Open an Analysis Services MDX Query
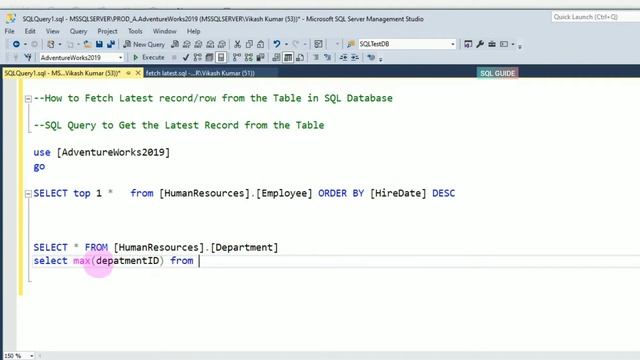This screenshot has height=360, width=640. (187, 44)
